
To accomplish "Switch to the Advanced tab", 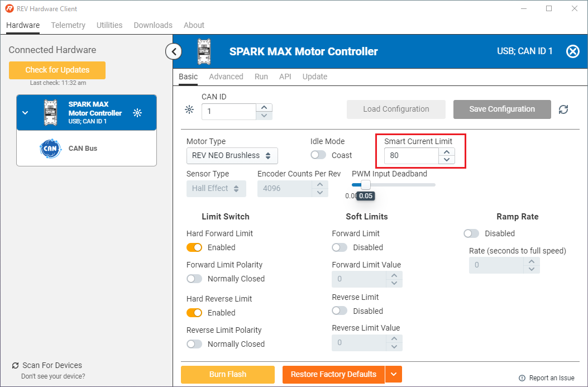I will pos(226,77).
